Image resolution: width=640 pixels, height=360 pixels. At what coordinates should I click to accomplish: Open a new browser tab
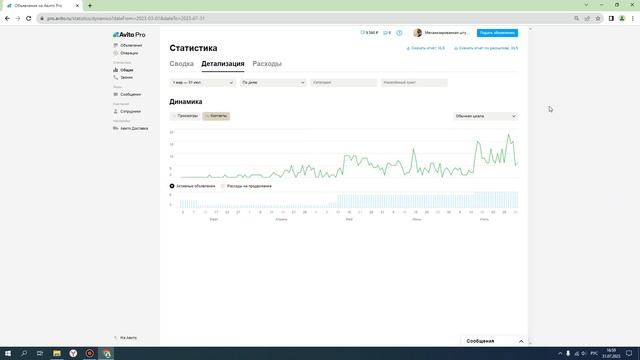[90, 6]
